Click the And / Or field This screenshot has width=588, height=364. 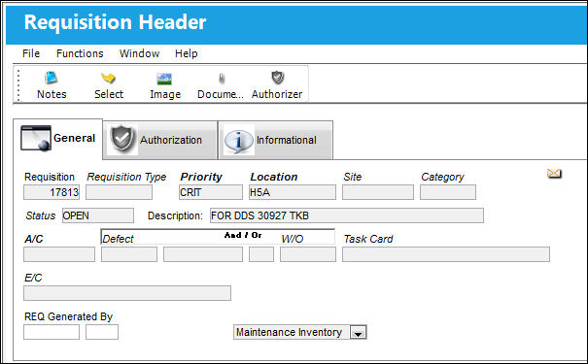click(x=261, y=254)
